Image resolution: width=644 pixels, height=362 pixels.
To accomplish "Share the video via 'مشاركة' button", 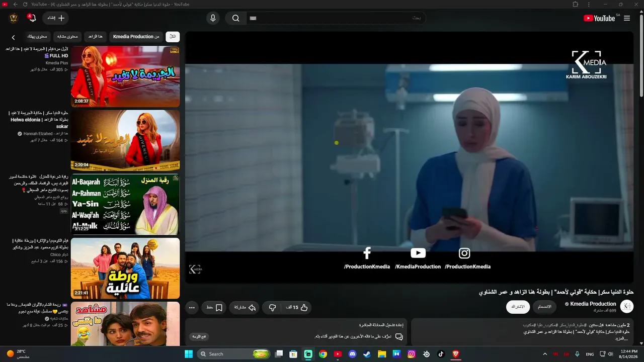I will tap(245, 308).
